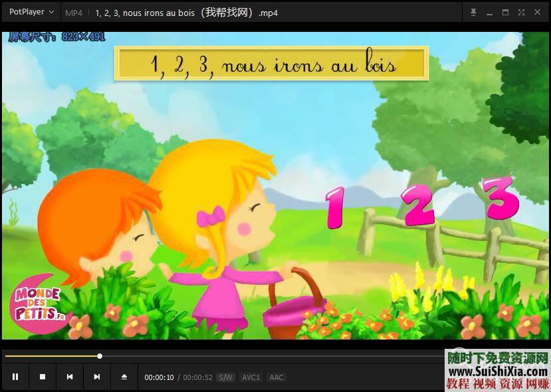Click the restore window icon

[505, 12]
